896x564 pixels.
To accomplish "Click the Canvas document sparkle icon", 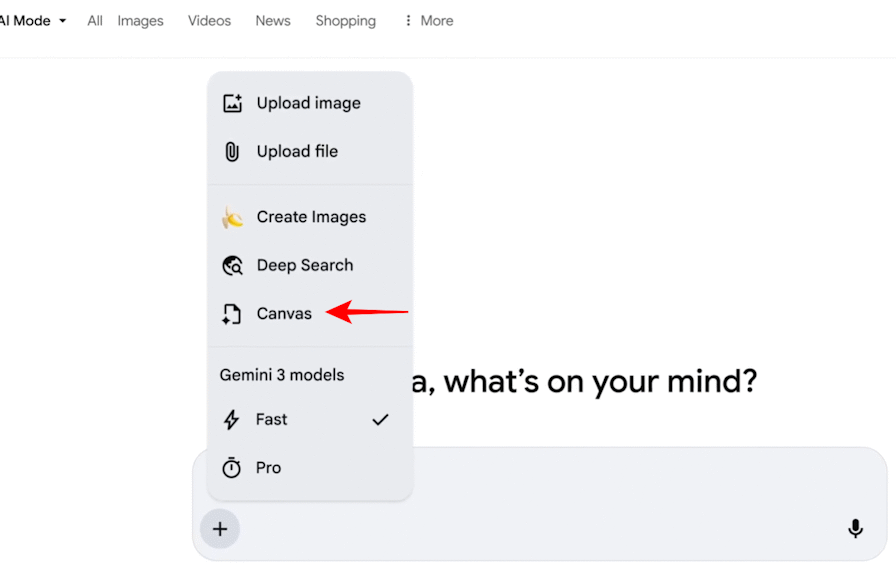I will 232,314.
